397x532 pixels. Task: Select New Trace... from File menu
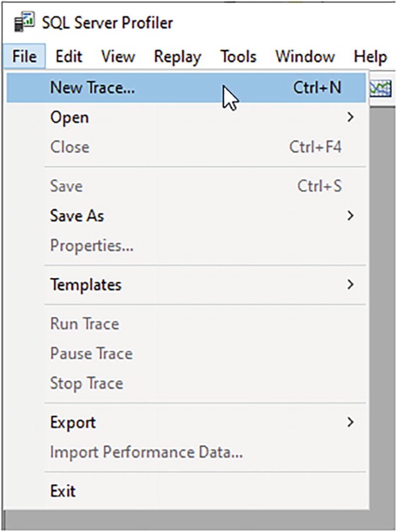(x=186, y=88)
